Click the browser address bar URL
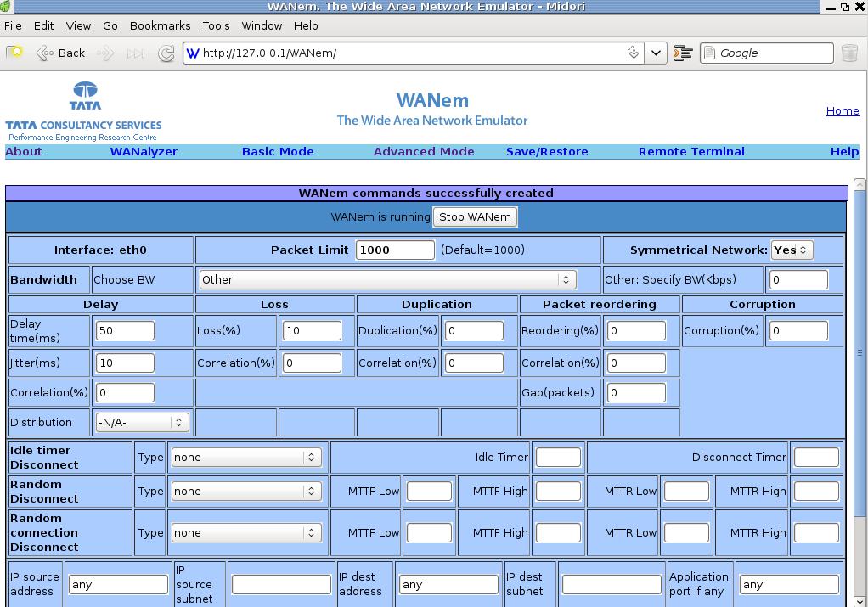The width and height of the screenshot is (868, 607). coord(413,53)
